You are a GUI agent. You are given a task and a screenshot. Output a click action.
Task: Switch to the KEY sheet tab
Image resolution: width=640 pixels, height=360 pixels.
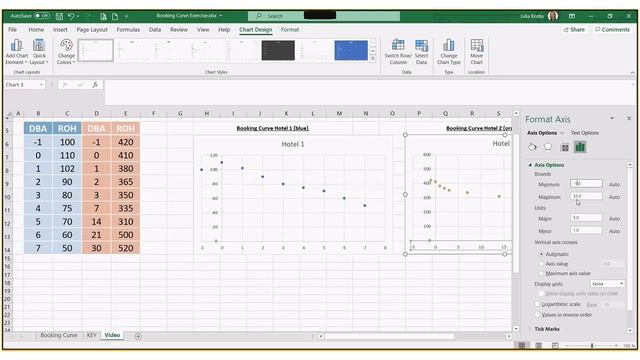tap(91, 335)
